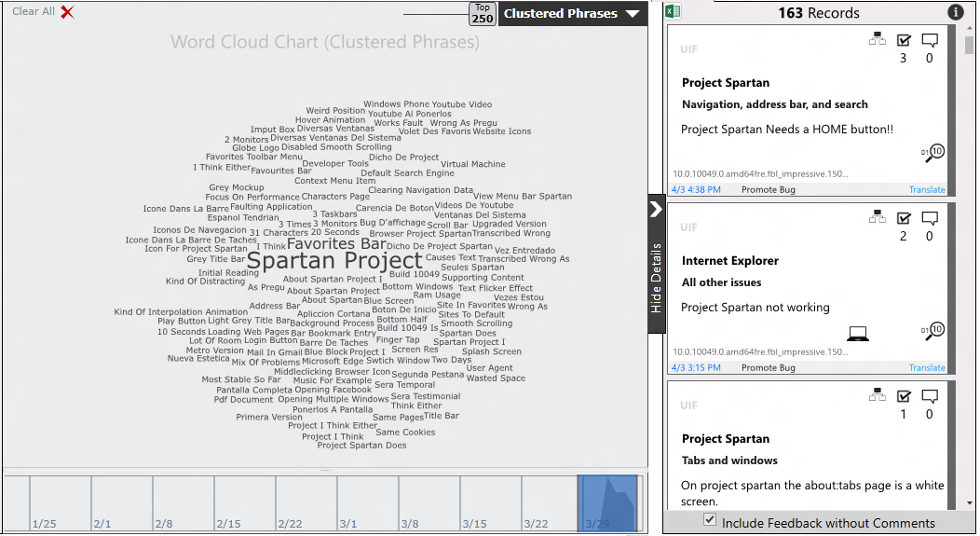This screenshot has width=980, height=536.
Task: Click the Ram Usage phrase
Action: [x=437, y=295]
